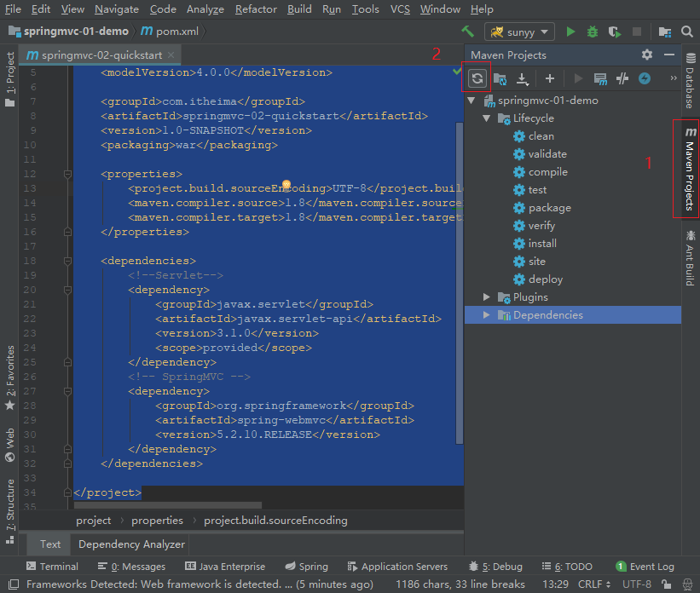This screenshot has height=593, width=700.
Task: Fold the properties block at line 12
Action: pos(67,174)
